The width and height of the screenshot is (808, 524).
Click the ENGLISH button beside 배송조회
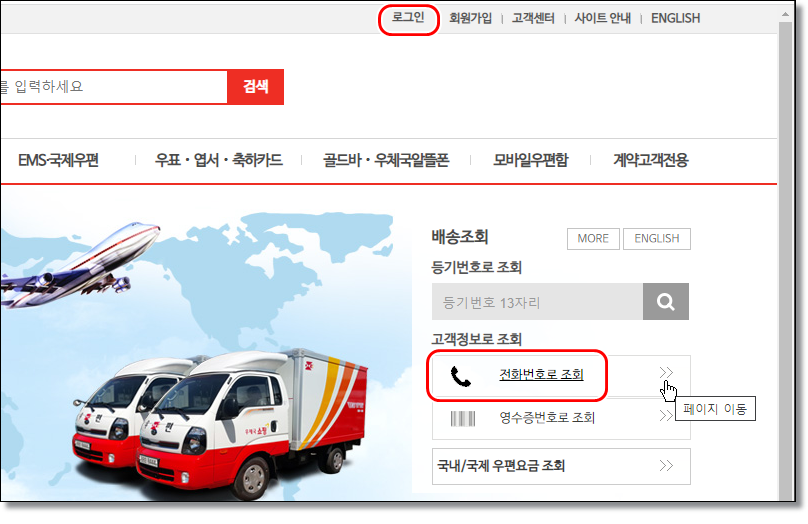pos(656,239)
